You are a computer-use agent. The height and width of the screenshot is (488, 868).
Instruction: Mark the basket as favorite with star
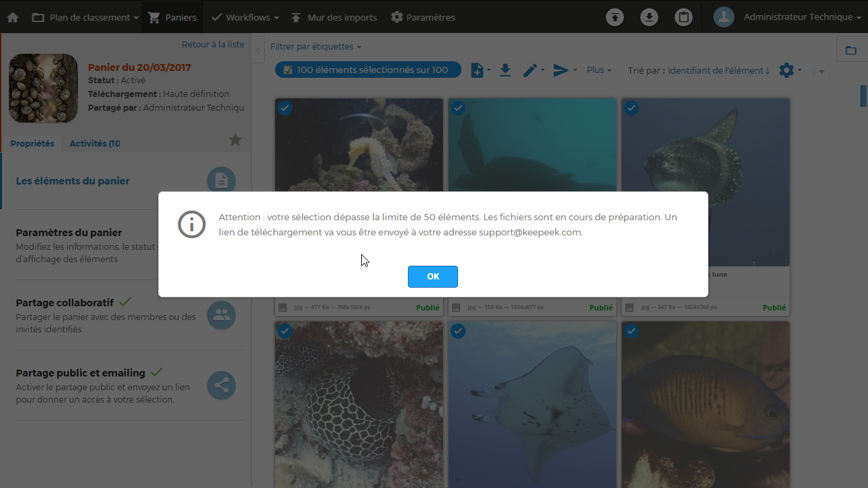tap(235, 140)
